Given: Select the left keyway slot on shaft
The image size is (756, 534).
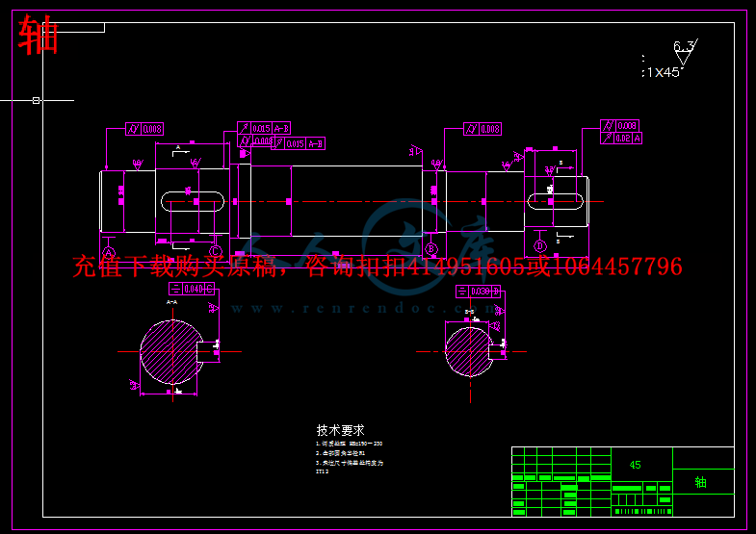Looking at the screenshot, I should coord(193,202).
